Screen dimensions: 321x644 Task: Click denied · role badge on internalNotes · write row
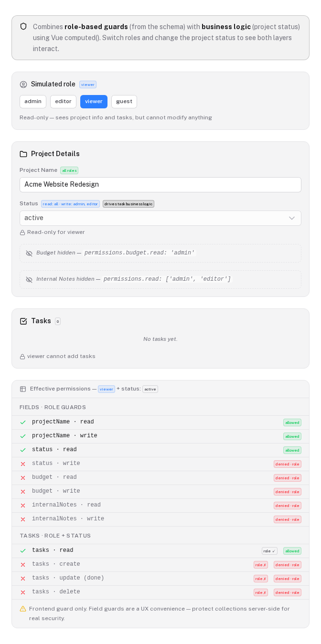pyautogui.click(x=288, y=519)
